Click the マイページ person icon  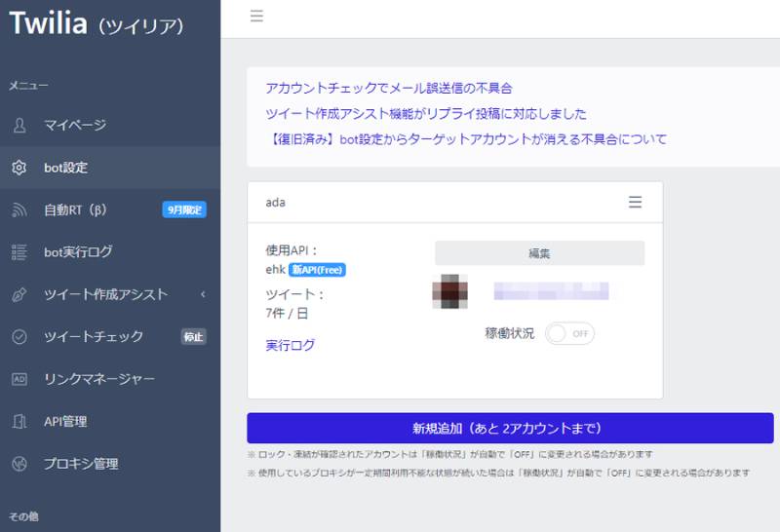(19, 125)
